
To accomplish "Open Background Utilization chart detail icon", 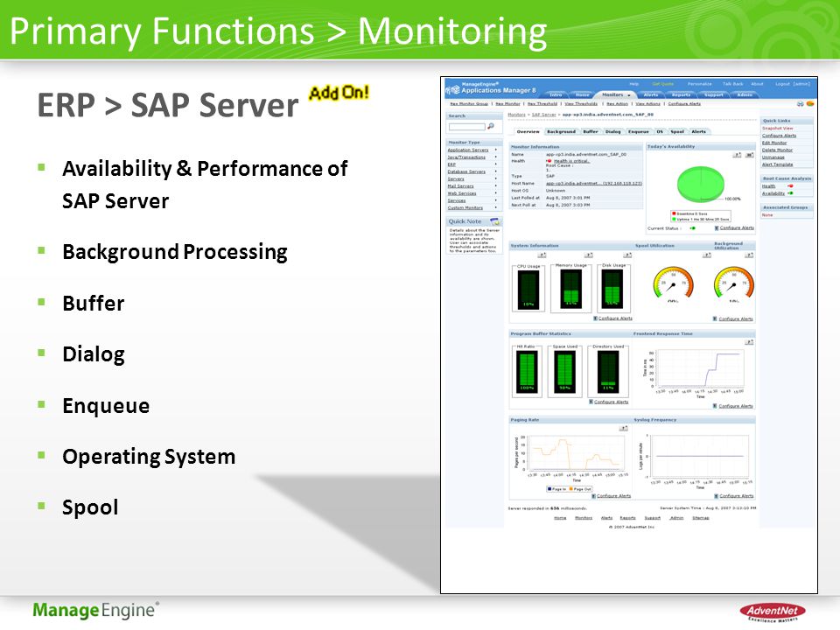I will coord(749,255).
